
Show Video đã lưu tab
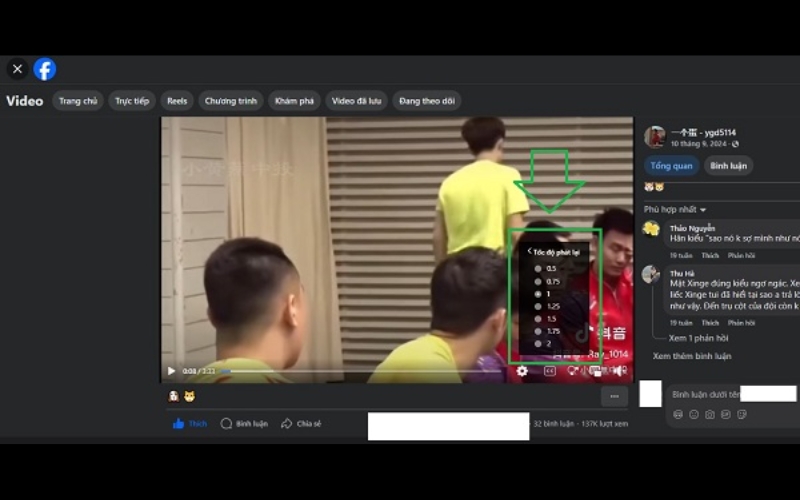357,101
